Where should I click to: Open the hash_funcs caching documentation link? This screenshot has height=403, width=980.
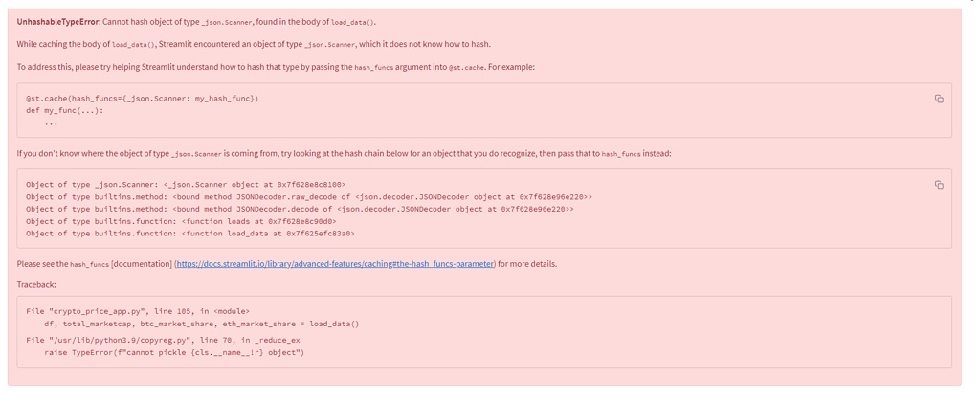(x=336, y=263)
